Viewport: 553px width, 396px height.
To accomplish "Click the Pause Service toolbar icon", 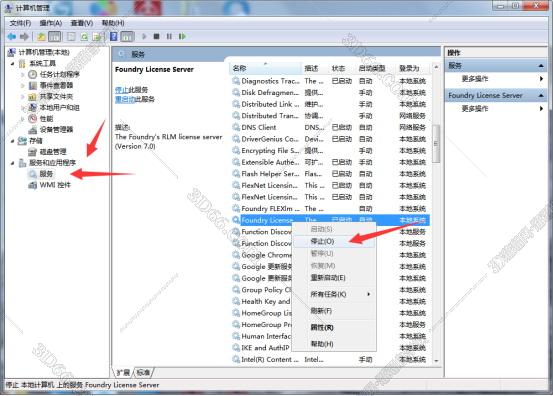I will coord(169,36).
